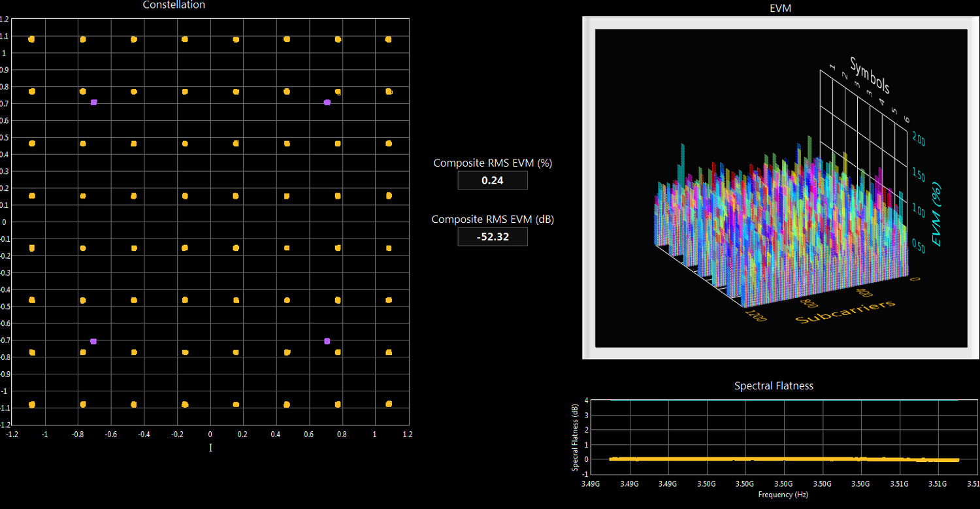
Task: Click the center of the Constellation grid
Action: pos(210,222)
